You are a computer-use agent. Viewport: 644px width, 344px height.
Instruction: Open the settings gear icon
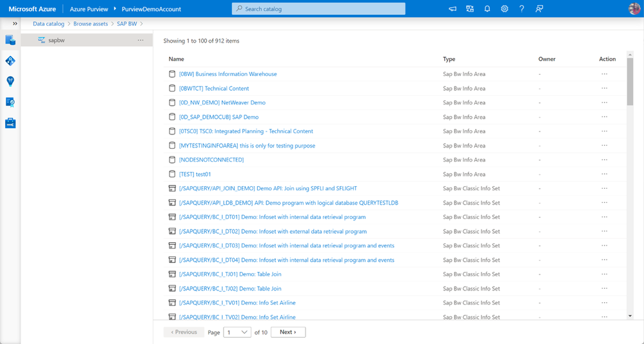click(504, 8)
